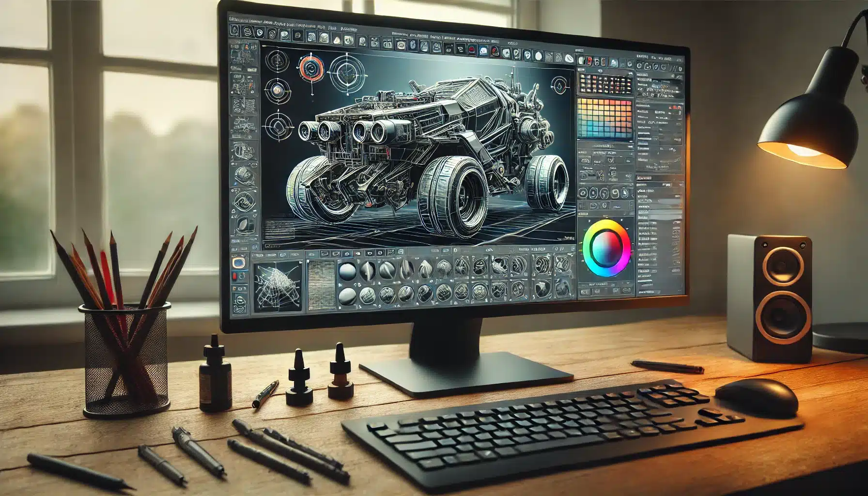
Task: Choose the smooth gray sphere material in the bottom row
Action: click(347, 295)
